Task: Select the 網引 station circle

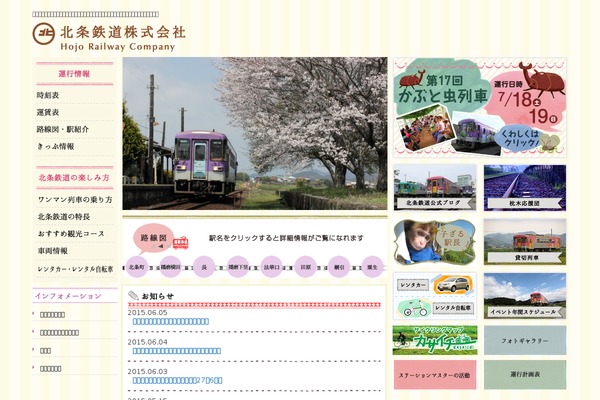Action: coord(339,267)
